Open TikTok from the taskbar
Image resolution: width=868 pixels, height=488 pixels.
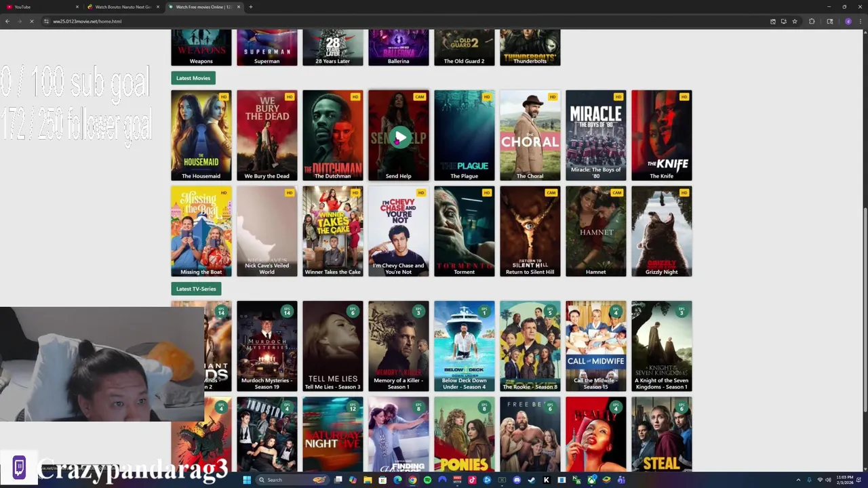click(472, 480)
